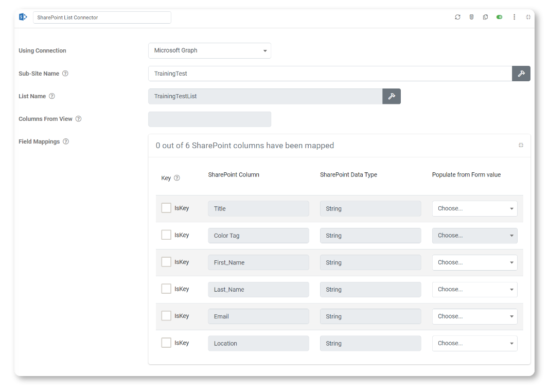Open the Choose dropdown for First_Name
This screenshot has width=549, height=392.
(x=474, y=262)
